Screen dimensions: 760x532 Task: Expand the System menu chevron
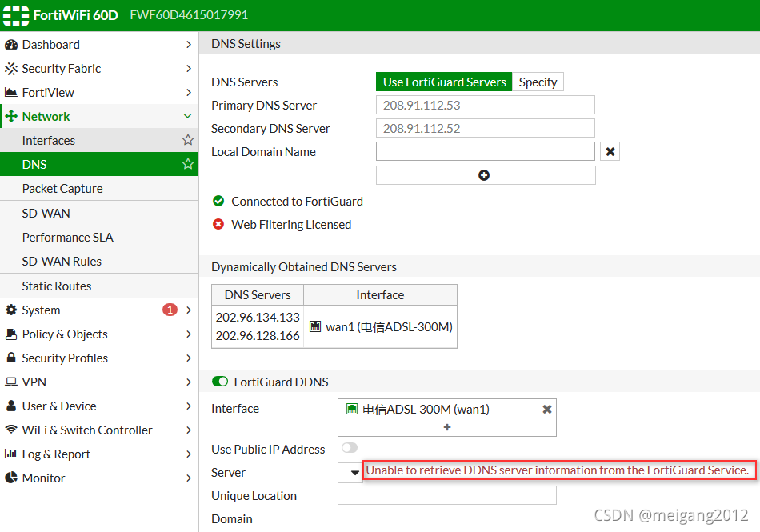click(x=189, y=310)
